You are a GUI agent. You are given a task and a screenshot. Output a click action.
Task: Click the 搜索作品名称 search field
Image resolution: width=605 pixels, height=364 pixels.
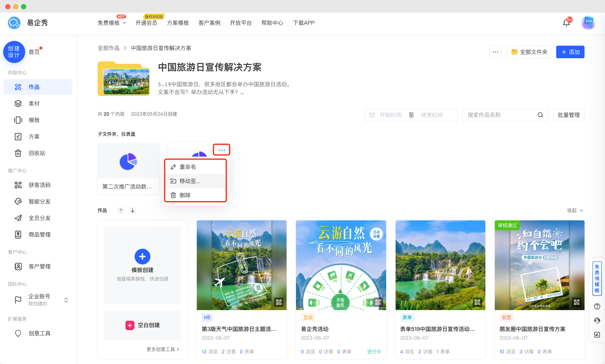[x=500, y=115]
